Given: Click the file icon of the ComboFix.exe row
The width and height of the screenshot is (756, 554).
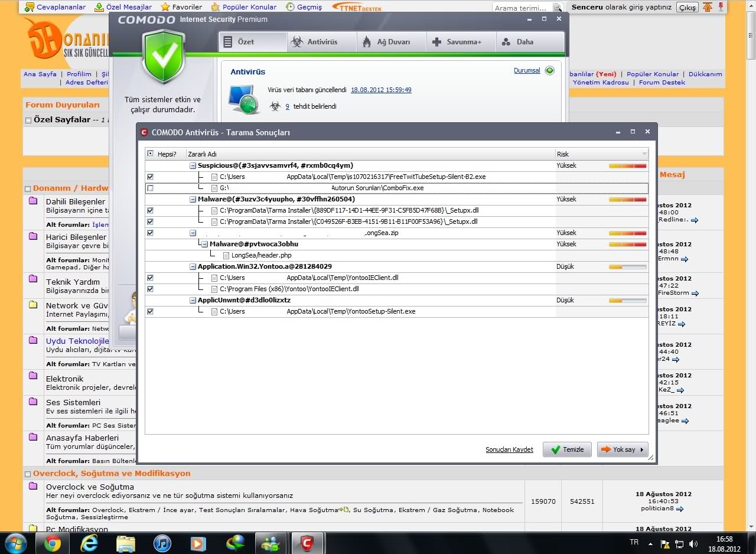Looking at the screenshot, I should (x=215, y=188).
